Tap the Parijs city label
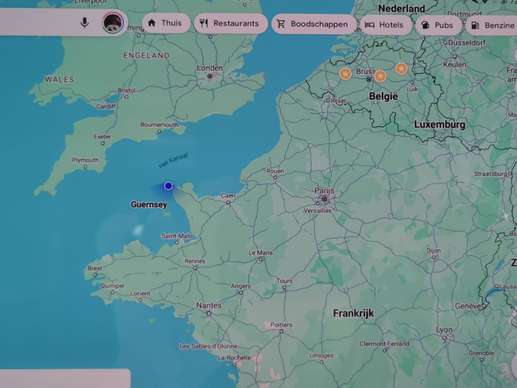 click(x=324, y=191)
